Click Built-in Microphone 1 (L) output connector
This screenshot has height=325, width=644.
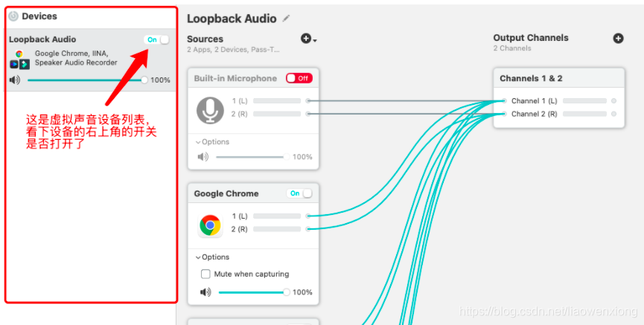coord(308,100)
